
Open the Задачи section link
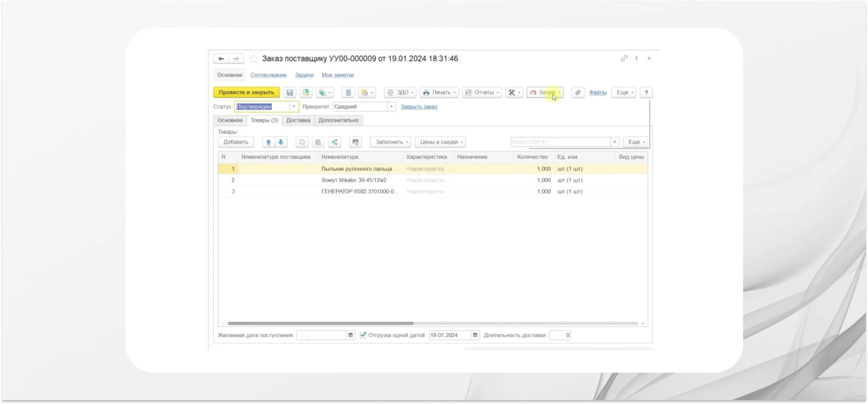tap(304, 75)
